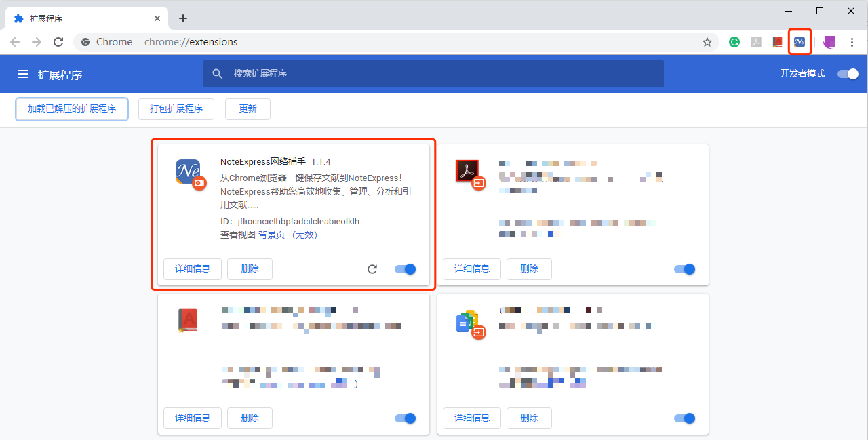Click the grey PDF extension toolbar icon
The image size is (868, 440).
point(756,42)
